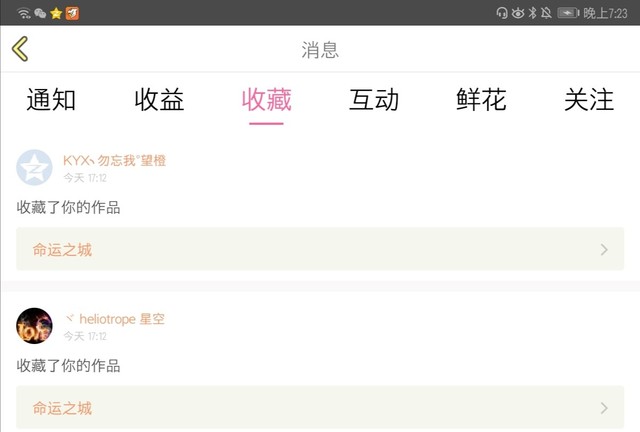Tap the yellow back arrow icon
Screen dimensions: 640x432
point(20,49)
